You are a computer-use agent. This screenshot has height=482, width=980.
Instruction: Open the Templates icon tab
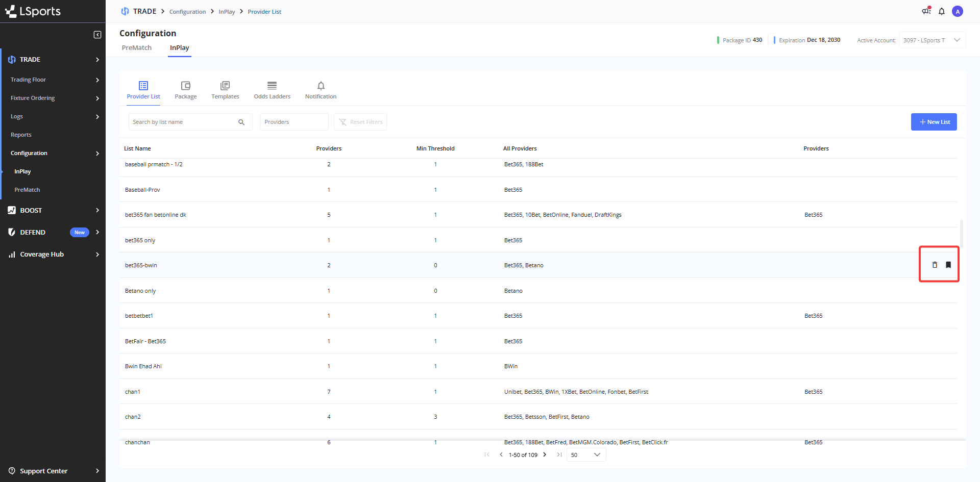[x=225, y=90]
